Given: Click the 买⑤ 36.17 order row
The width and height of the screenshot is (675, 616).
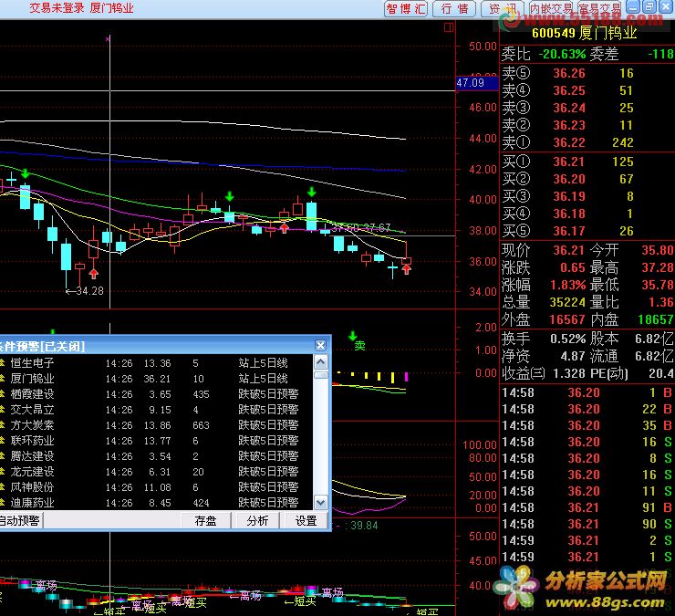Looking at the screenshot, I should click(587, 231).
